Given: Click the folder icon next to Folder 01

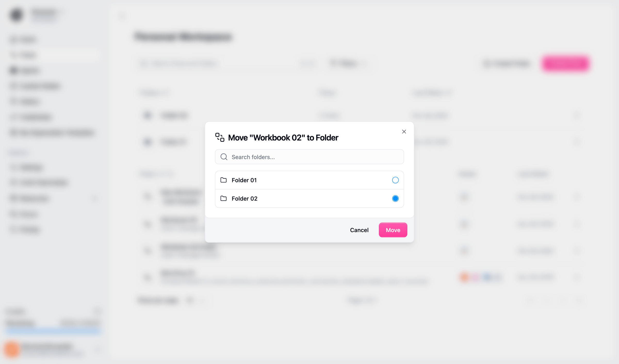Looking at the screenshot, I should [224, 180].
